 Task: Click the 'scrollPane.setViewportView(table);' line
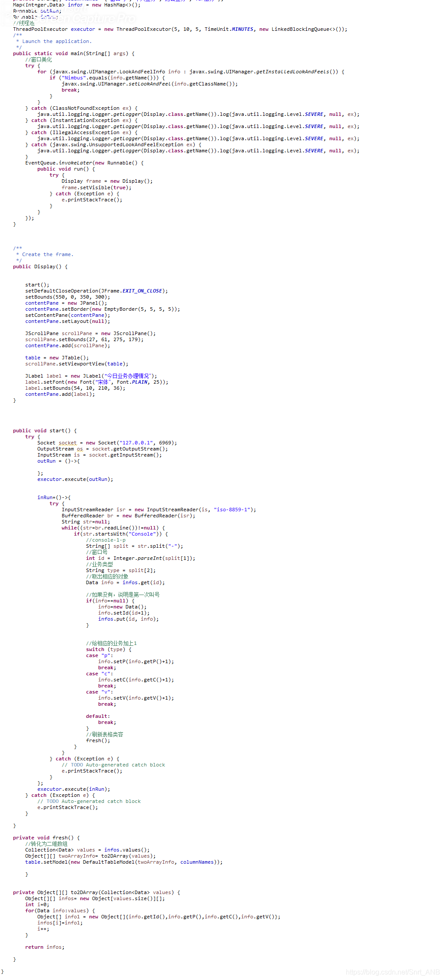[x=76, y=364]
